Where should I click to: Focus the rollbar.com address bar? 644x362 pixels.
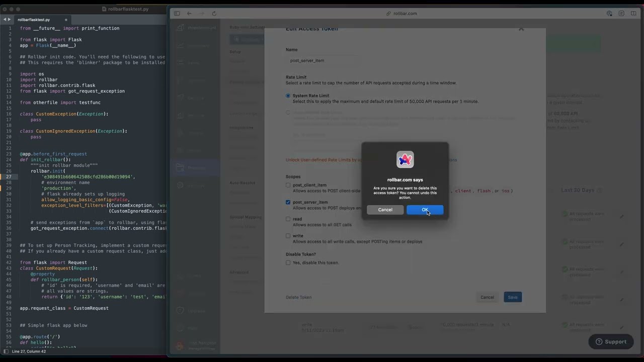point(401,14)
